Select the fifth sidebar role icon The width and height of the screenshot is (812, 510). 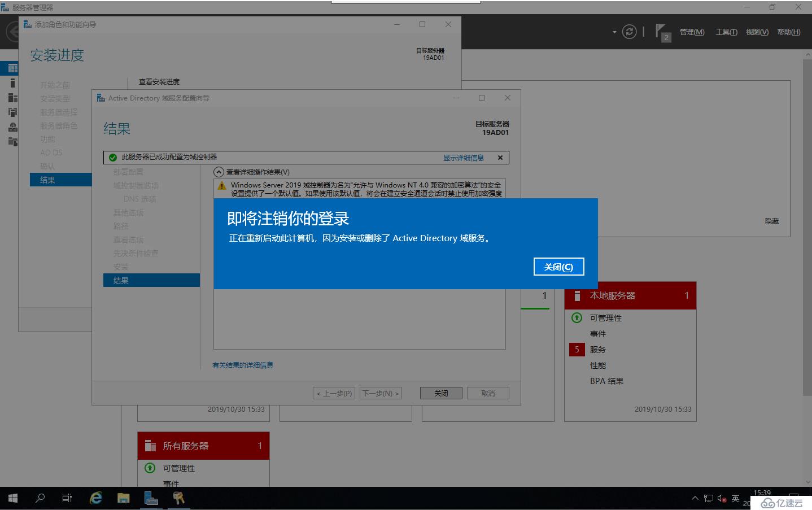click(12, 127)
